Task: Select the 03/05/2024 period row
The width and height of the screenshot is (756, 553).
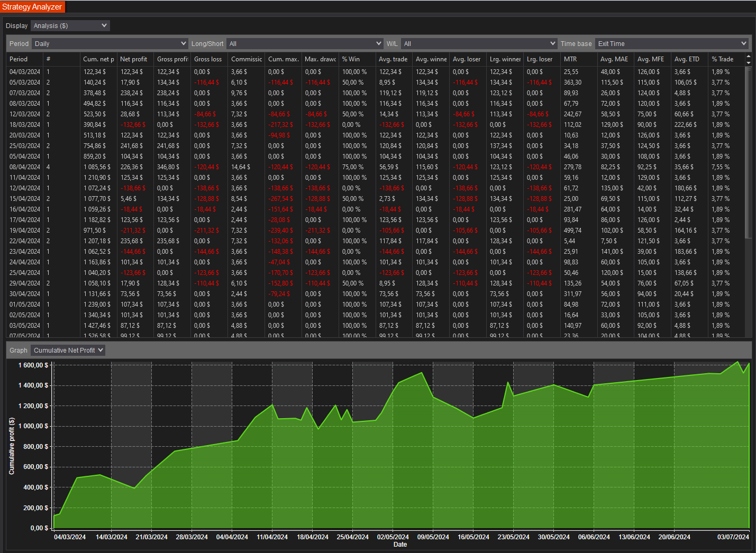Action: click(x=376, y=326)
